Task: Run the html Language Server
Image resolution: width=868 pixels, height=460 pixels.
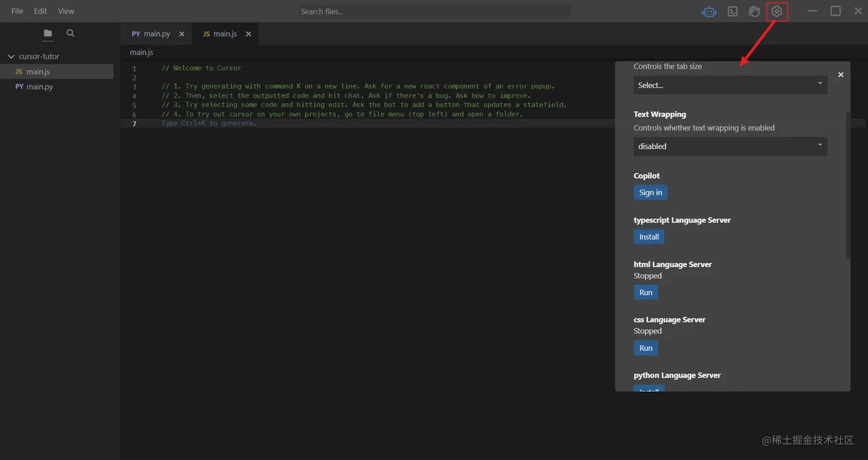Action: pos(646,293)
